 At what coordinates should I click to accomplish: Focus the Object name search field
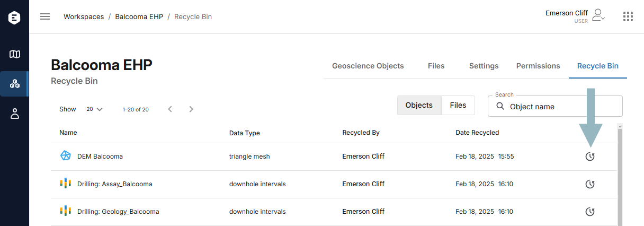point(555,106)
